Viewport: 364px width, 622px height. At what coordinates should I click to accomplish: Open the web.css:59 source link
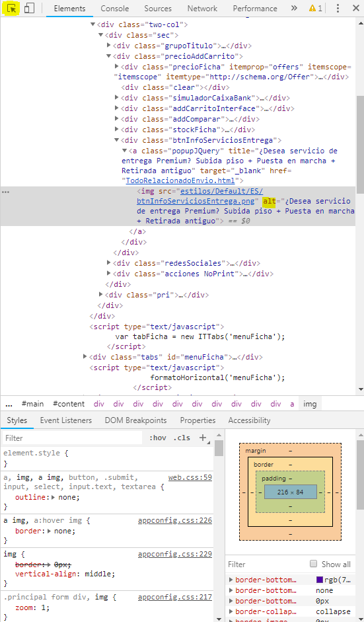coord(190,478)
